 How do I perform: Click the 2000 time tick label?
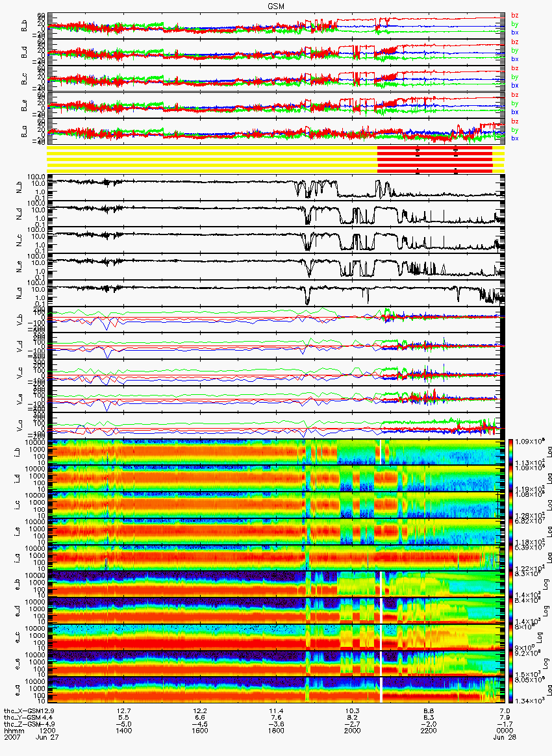pyautogui.click(x=353, y=731)
